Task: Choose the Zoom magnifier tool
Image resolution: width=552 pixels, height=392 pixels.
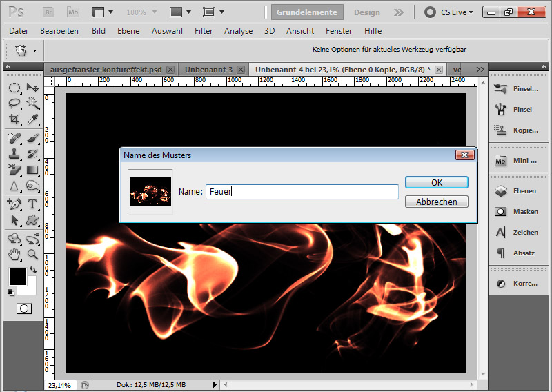Action: [32, 255]
